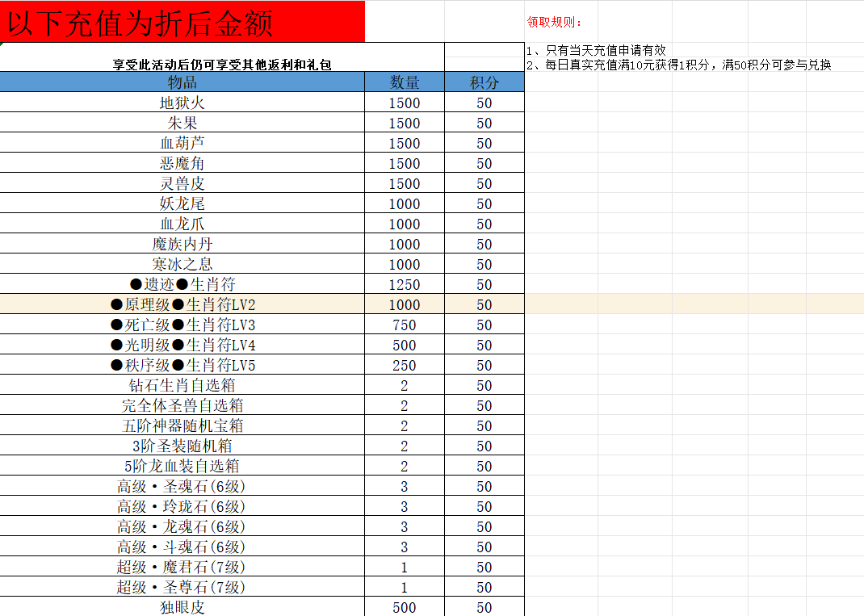Select the 高级·龙魂石(6级) cell
The image size is (864, 616).
pyautogui.click(x=182, y=526)
